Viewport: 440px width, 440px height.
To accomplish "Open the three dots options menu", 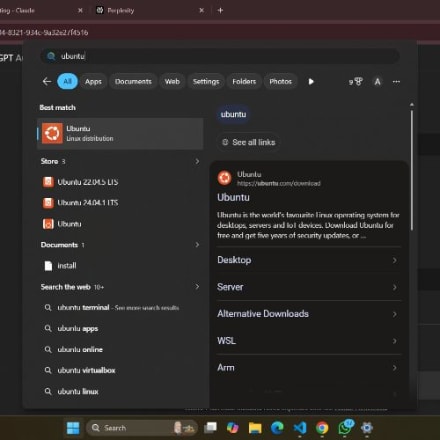I will tap(396, 82).
